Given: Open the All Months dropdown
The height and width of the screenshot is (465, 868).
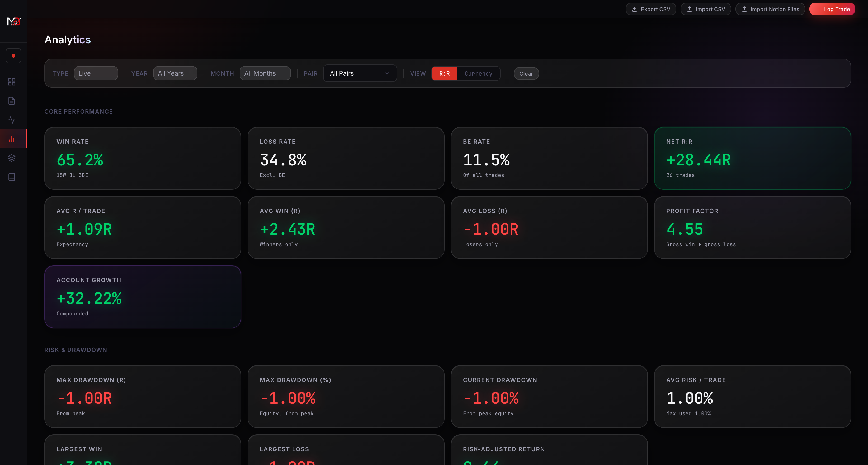Looking at the screenshot, I should [265, 73].
